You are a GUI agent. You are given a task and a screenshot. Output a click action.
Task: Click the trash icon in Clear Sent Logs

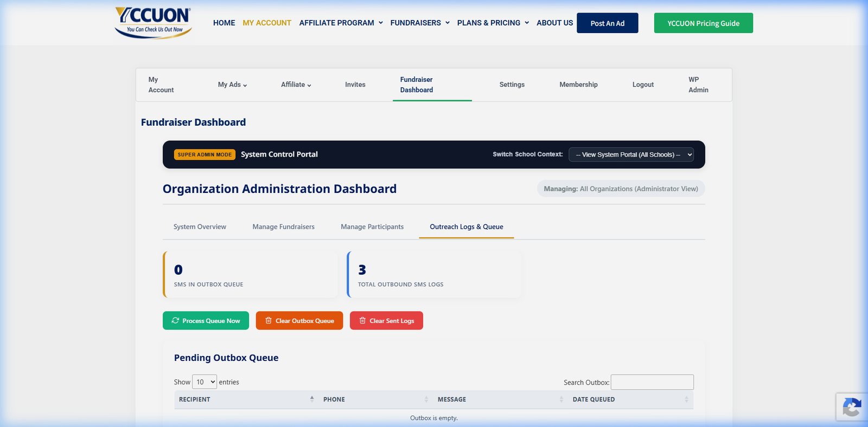362,320
